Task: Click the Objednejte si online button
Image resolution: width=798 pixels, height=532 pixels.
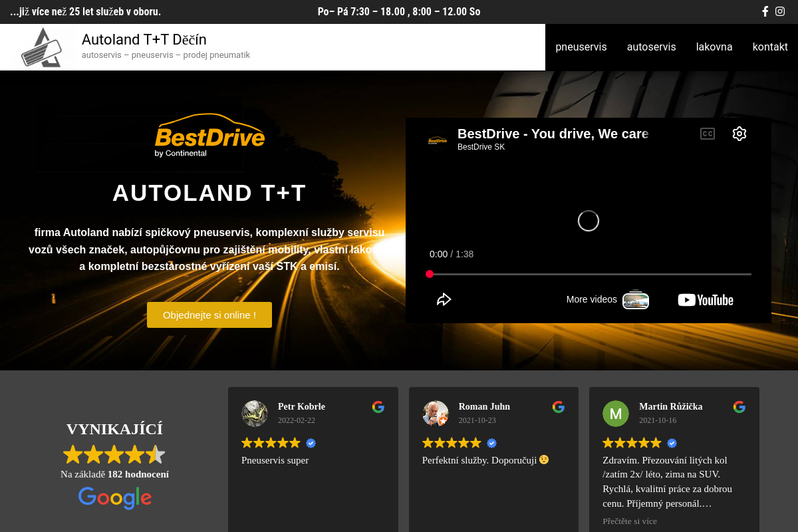Action: (209, 315)
